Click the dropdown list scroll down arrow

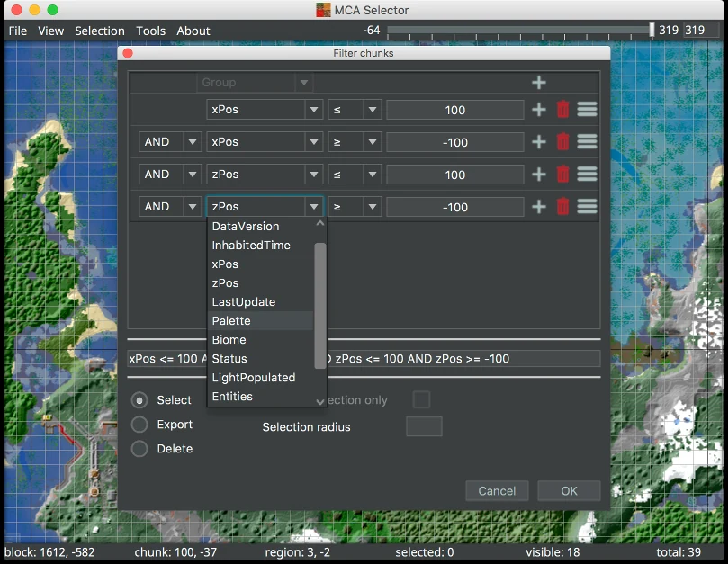pyautogui.click(x=319, y=401)
